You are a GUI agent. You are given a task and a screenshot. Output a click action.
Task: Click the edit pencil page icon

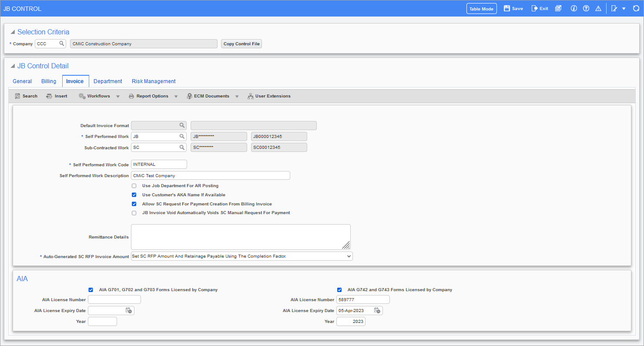614,8
